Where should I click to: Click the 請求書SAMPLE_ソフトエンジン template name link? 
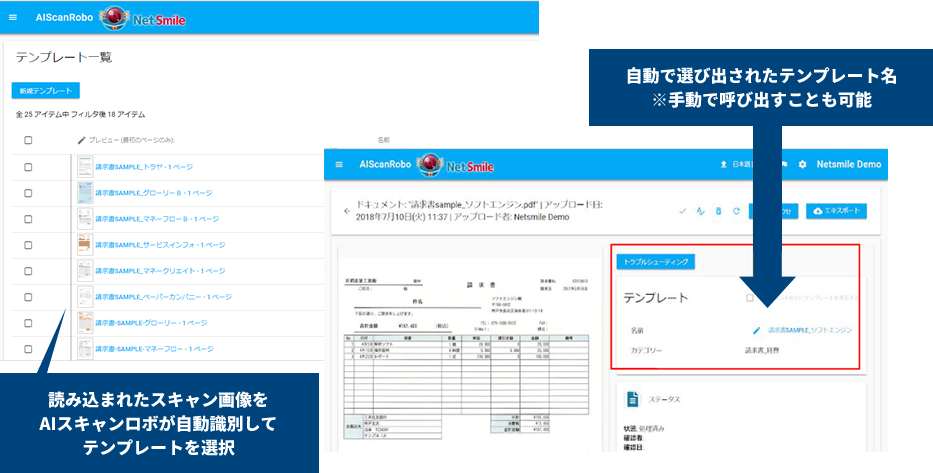(810, 330)
